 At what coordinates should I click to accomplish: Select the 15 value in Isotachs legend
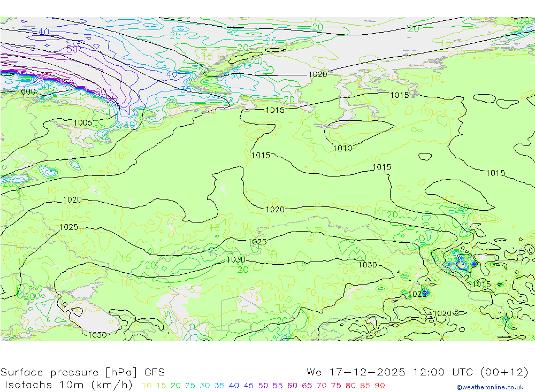pyautogui.click(x=162, y=386)
